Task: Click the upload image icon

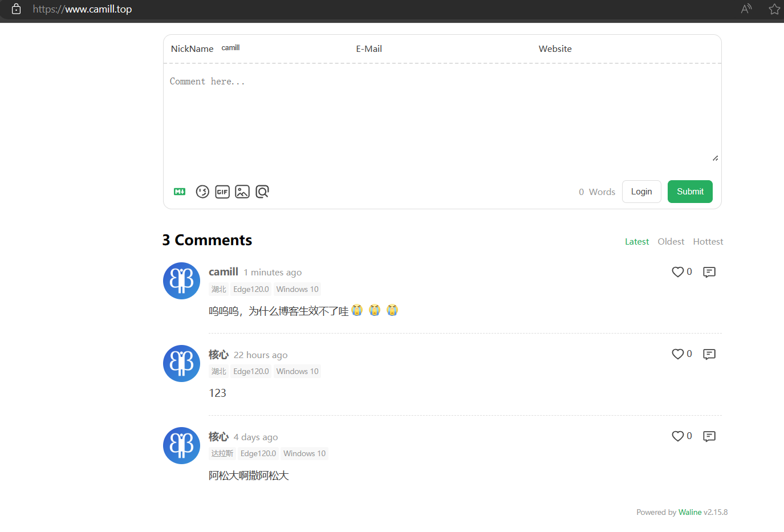Action: click(x=242, y=192)
